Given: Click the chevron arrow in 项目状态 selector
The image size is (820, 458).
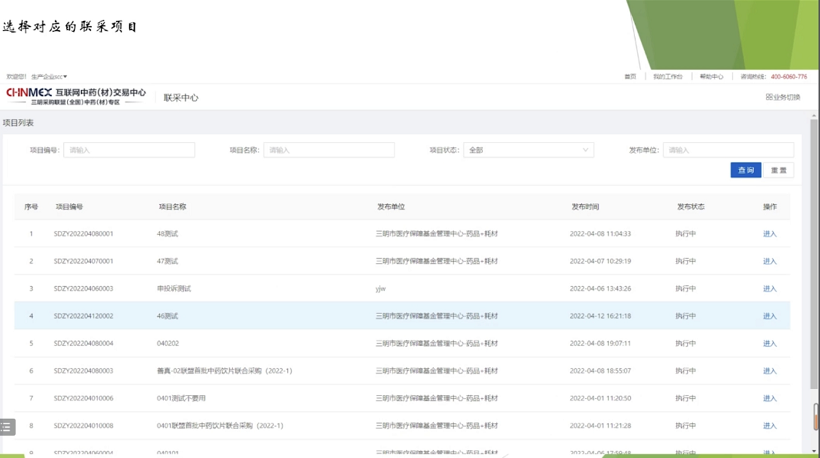Looking at the screenshot, I should 585,150.
